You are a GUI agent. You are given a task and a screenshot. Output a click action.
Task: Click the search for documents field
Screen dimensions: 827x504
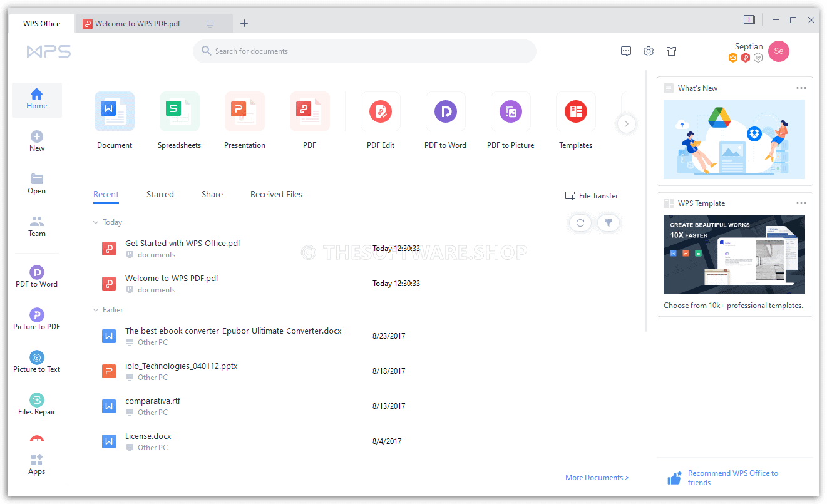[365, 51]
